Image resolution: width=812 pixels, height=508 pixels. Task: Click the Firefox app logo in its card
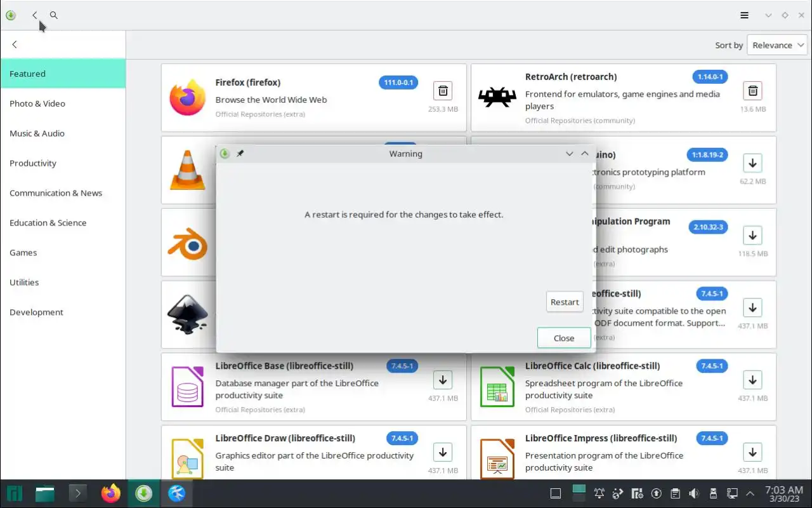[187, 98]
